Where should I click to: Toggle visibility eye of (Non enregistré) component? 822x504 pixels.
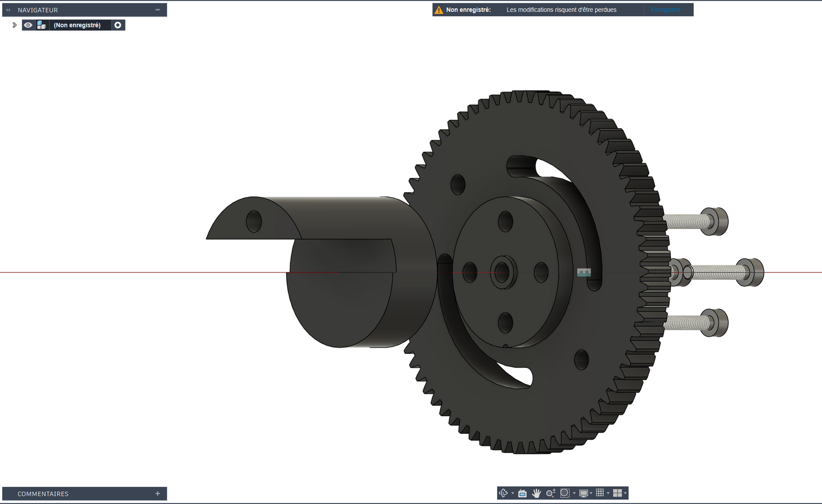click(28, 25)
